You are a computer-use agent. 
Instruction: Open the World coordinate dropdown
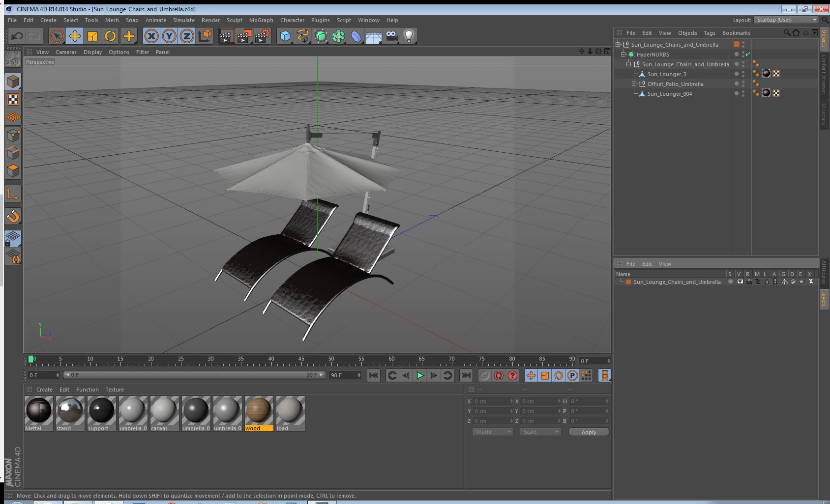pyautogui.click(x=493, y=432)
